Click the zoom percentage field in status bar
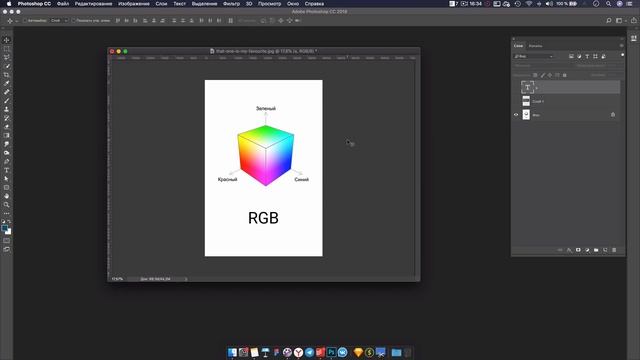Viewport: 640px width, 360px height. (118, 279)
